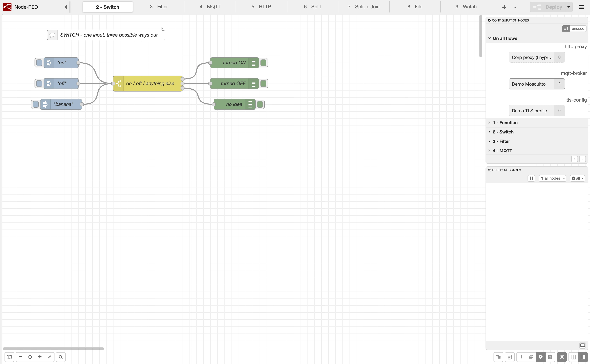Select the Demo TLS profile config node
The height and width of the screenshot is (364, 590).
point(537,111)
